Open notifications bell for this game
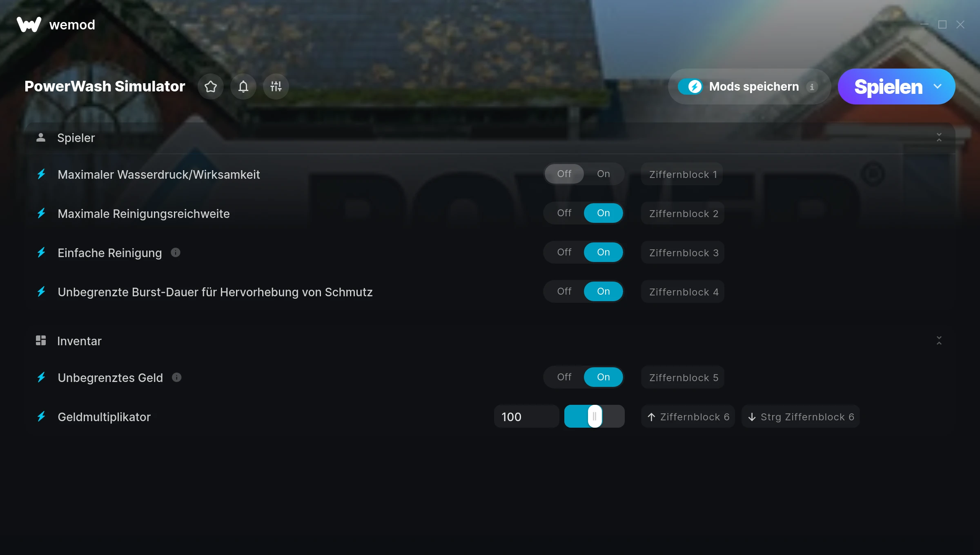980x555 pixels. (x=243, y=87)
